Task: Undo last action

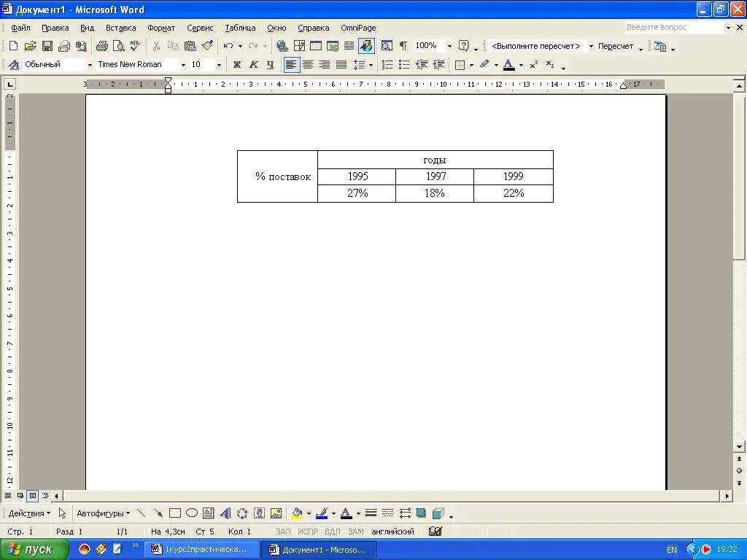Action: (228, 46)
